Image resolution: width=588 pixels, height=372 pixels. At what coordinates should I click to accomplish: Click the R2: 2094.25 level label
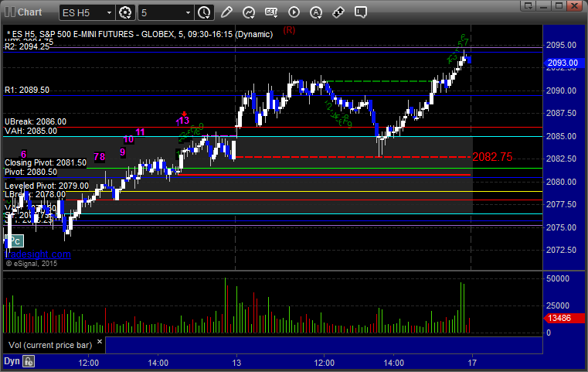[x=26, y=46]
